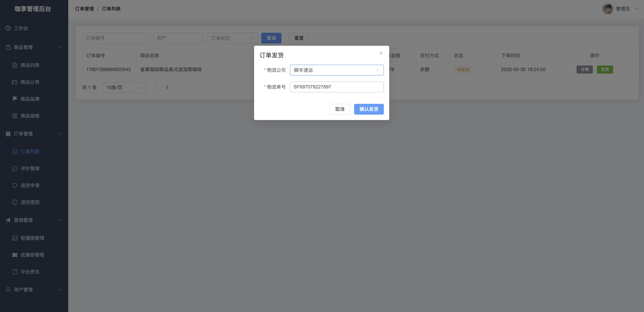Close the 订单发货 dialog with X
The image size is (644, 312).
[381, 53]
